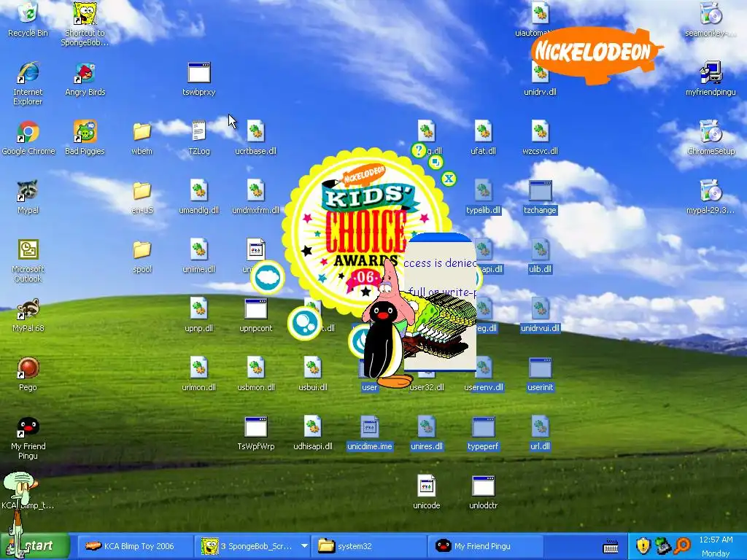Click the orange magnifier tray icon
This screenshot has width=747, height=560.
pos(682,545)
